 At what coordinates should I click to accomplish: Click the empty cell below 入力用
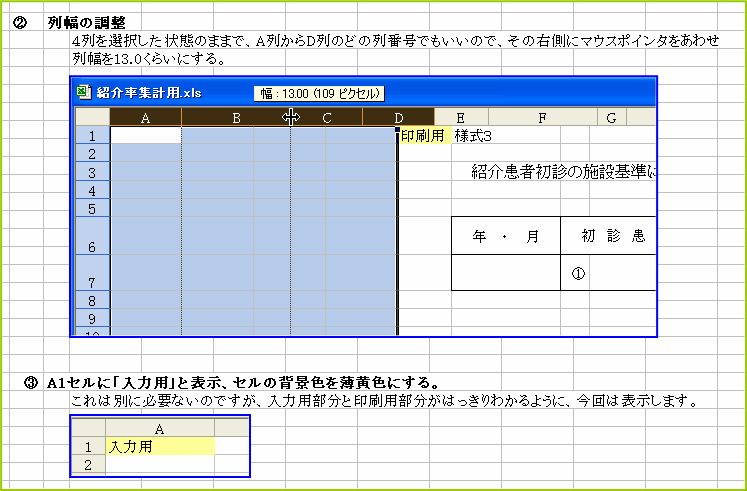tap(160, 464)
